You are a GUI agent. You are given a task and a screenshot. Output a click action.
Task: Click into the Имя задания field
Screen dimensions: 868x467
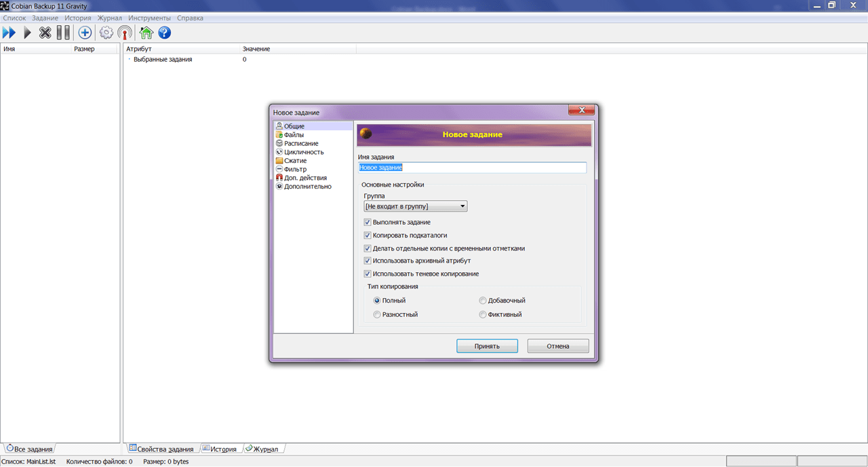coord(472,168)
